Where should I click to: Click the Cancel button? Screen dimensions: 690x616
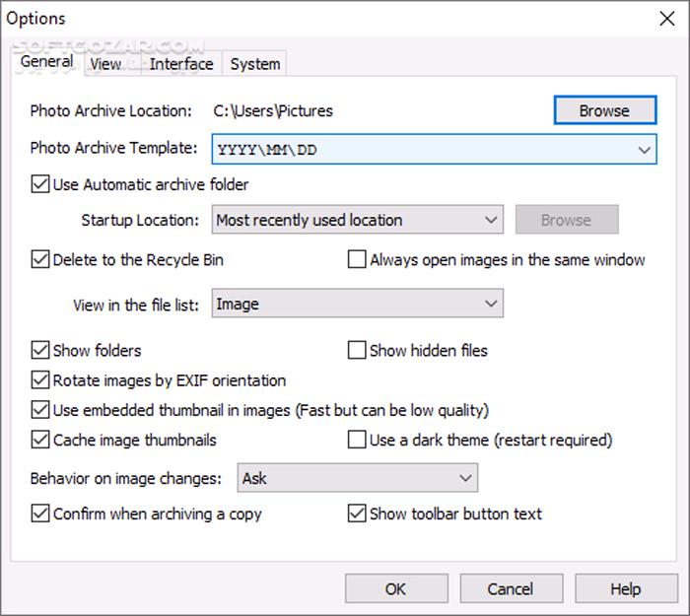(x=511, y=588)
